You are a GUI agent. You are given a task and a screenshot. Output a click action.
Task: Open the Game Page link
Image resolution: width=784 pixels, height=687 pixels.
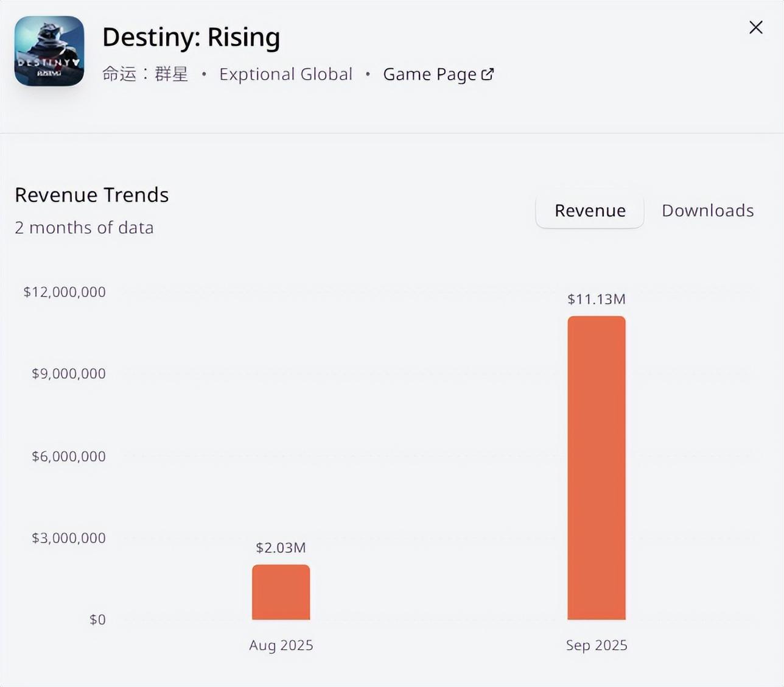[x=430, y=74]
